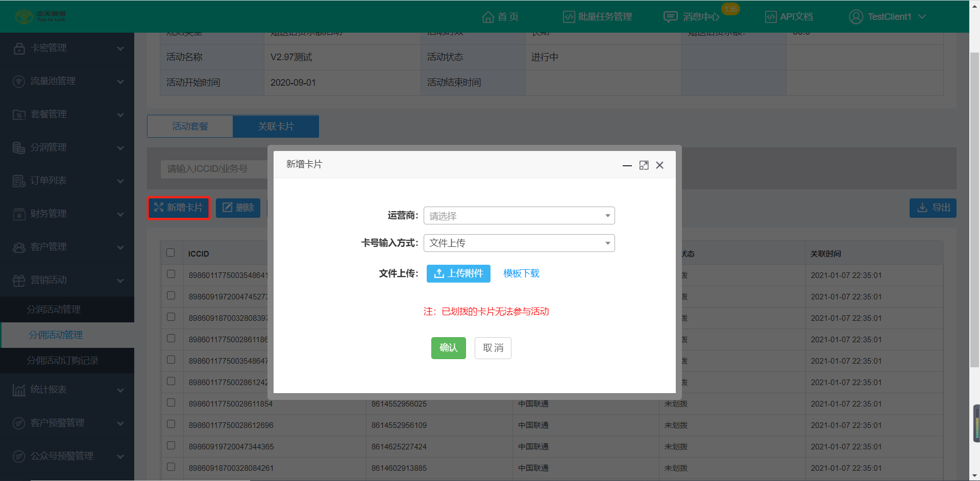Click the home icon in top navigation
The height and width of the screenshot is (481, 980).
point(488,17)
